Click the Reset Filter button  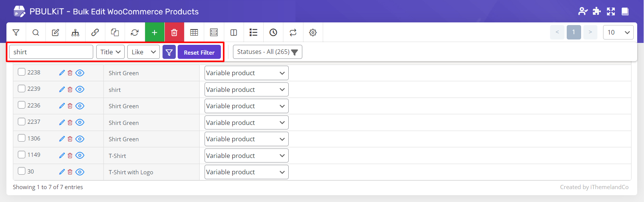199,52
